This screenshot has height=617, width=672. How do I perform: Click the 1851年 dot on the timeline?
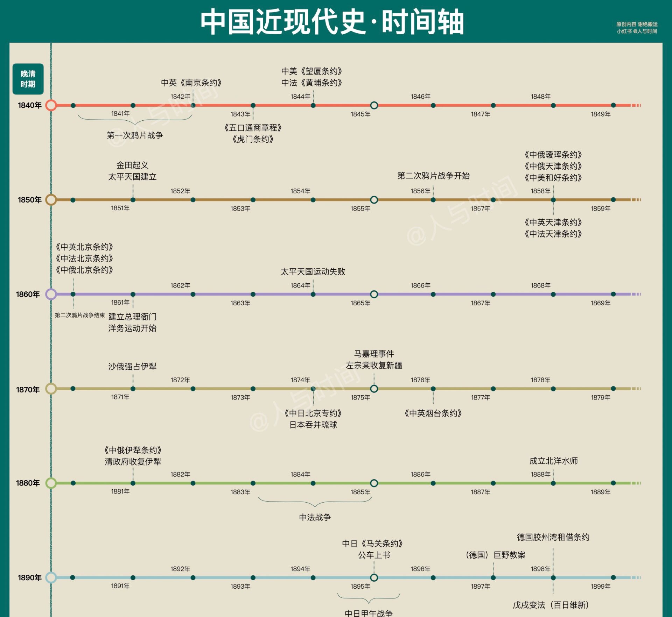[133, 200]
